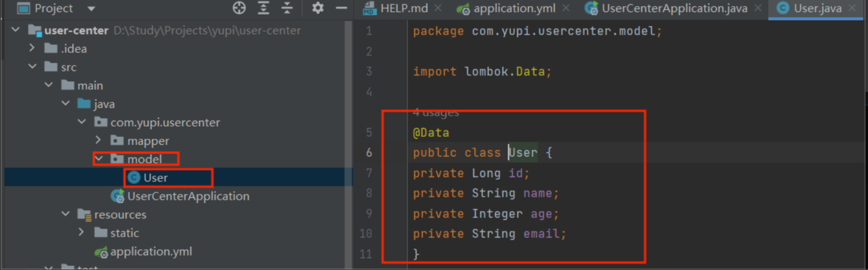Collapse the model package
This screenshot has width=868, height=270.
click(99, 159)
